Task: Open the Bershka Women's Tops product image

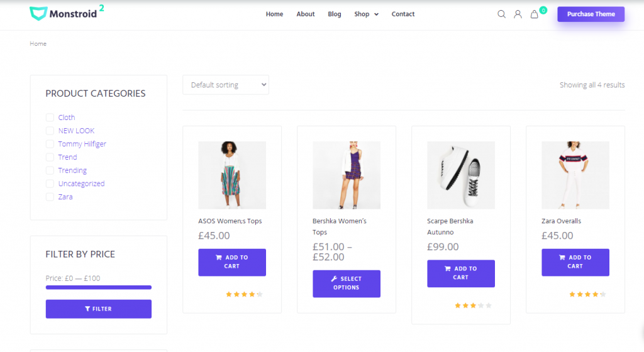Action: tap(347, 175)
